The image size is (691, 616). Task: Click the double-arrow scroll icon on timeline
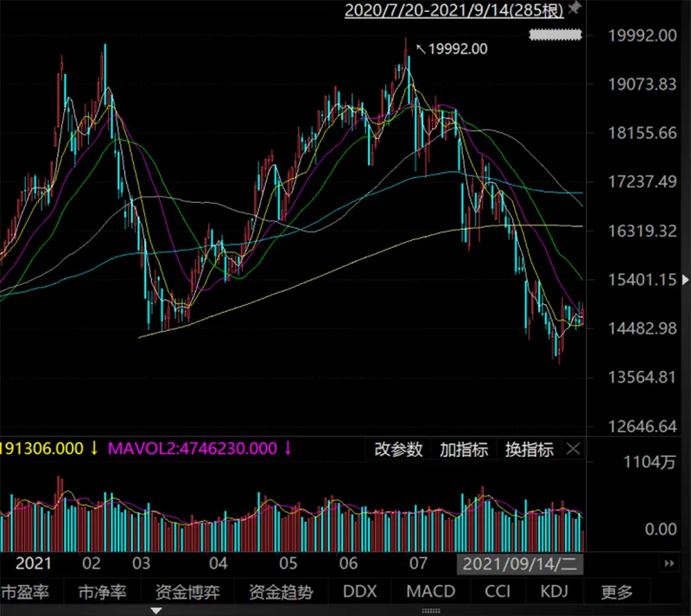[x=669, y=564]
